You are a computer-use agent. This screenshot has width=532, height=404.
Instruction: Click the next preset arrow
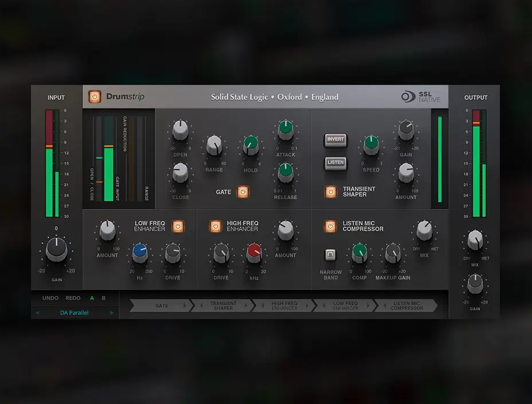112,313
